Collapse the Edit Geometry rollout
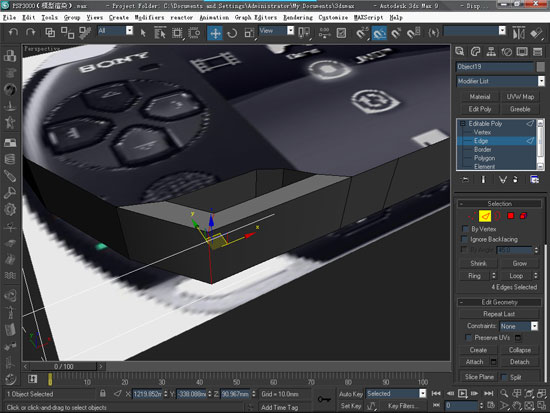Viewport: 550px width, 413px height. (499, 302)
